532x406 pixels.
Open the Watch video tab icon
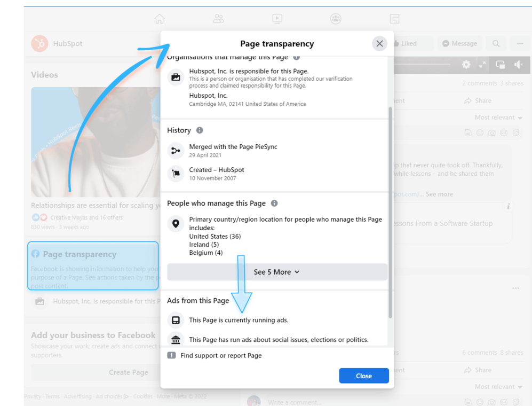click(x=277, y=18)
